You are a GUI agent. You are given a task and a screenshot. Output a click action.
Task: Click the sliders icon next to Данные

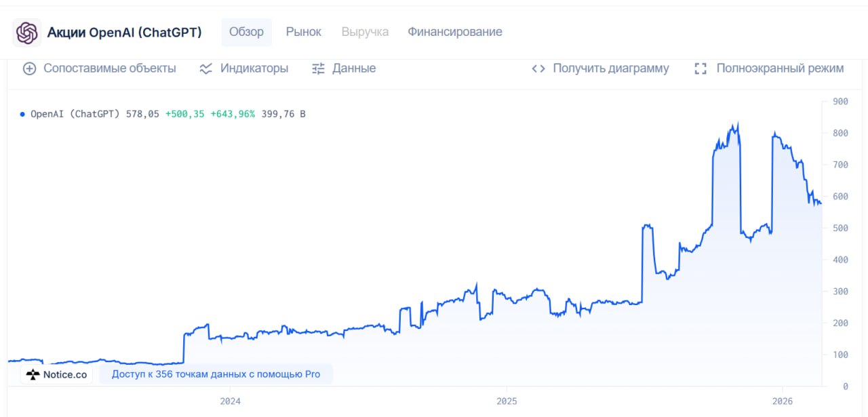[x=318, y=68]
